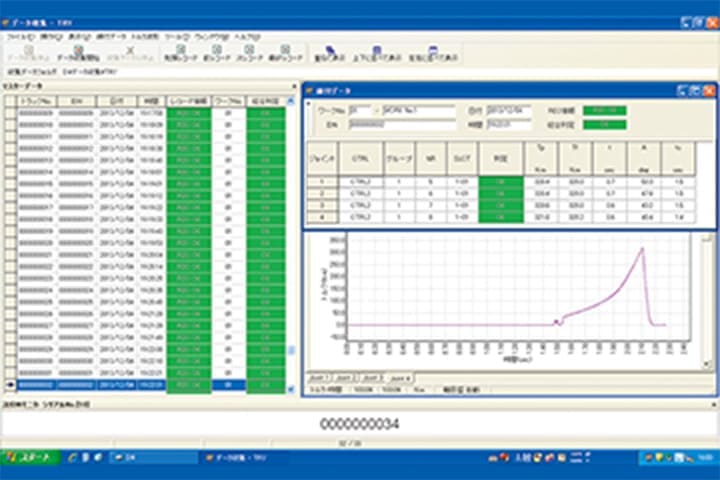Click the green total judgment OK indicator
The width and height of the screenshot is (720, 480).
click(604, 124)
